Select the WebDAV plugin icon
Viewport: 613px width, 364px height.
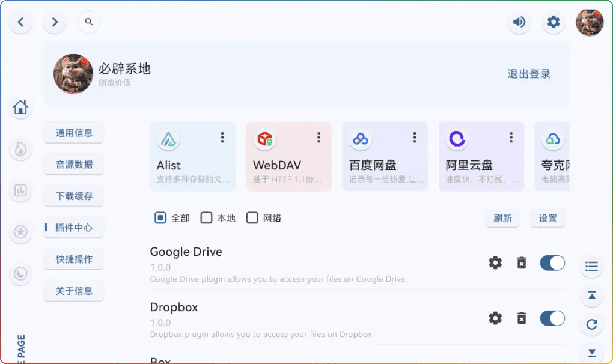coord(264,139)
